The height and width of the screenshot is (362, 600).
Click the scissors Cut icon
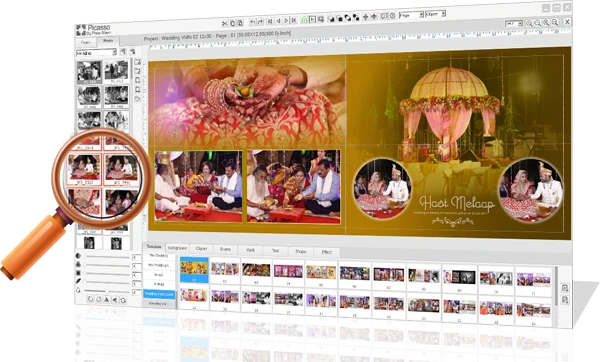[x=225, y=23]
